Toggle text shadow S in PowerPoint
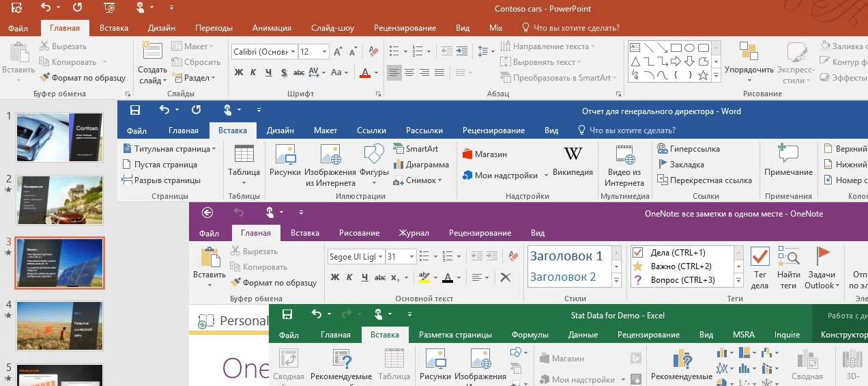 point(283,72)
